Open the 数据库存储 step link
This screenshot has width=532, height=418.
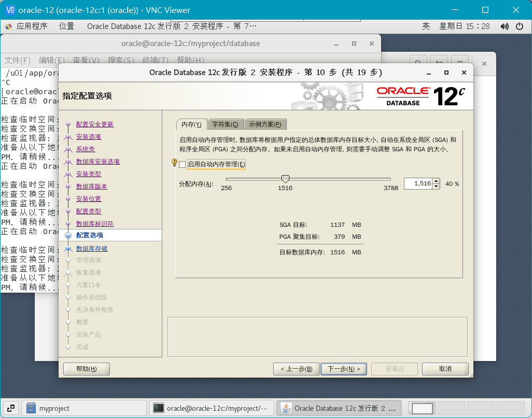click(92, 249)
